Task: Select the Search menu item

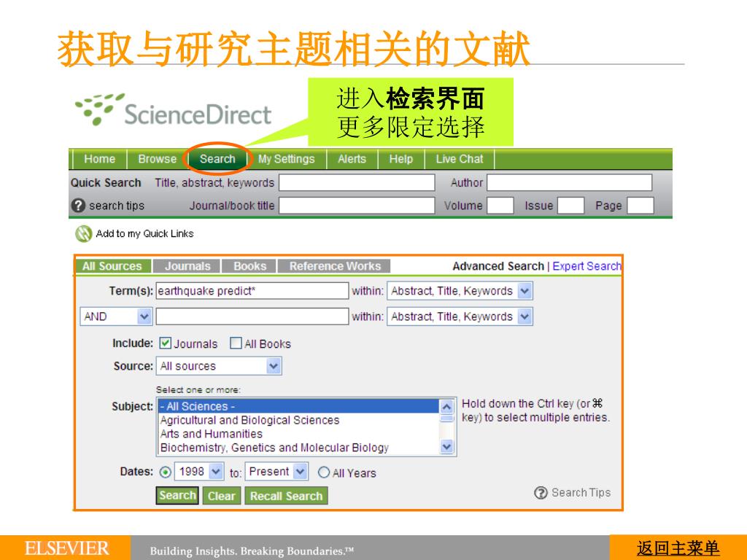Action: click(x=217, y=159)
